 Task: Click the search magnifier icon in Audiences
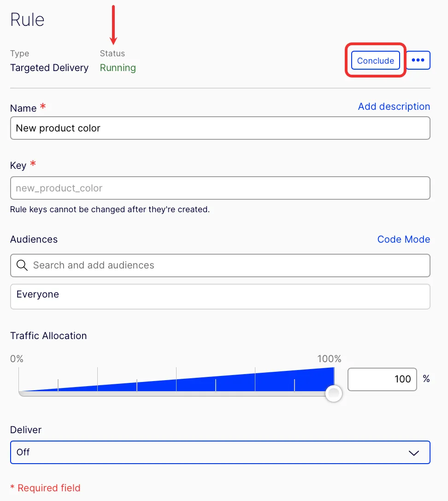point(22,265)
